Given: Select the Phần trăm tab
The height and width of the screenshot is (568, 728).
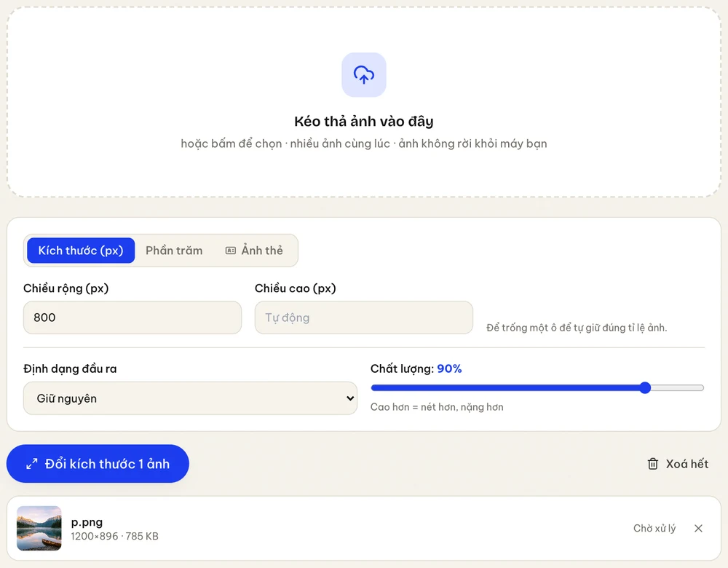Looking at the screenshot, I should 174,251.
